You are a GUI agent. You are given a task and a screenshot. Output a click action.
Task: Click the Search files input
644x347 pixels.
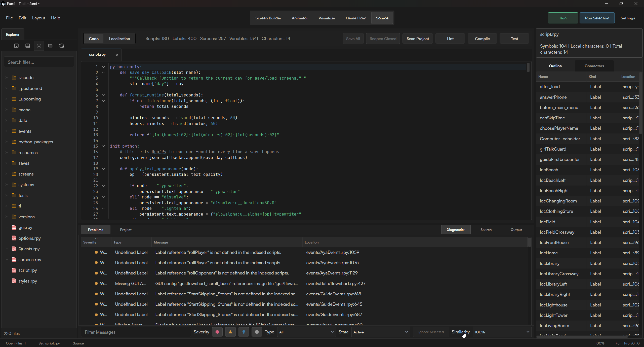39,62
